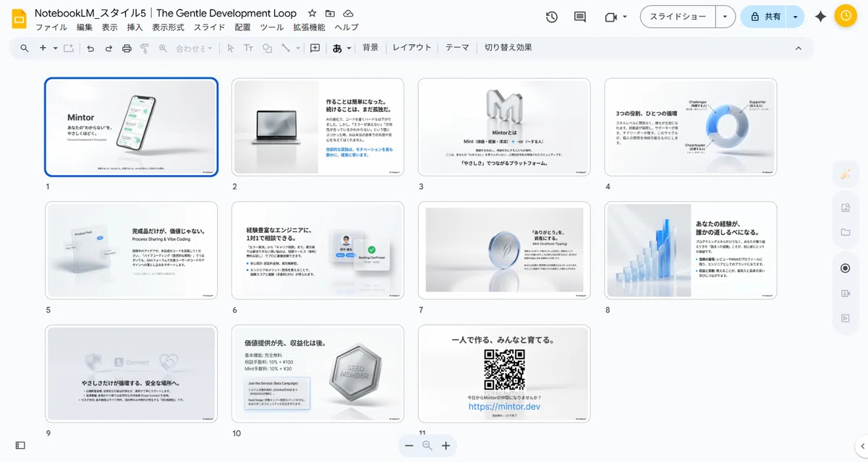The height and width of the screenshot is (462, 868).
Task: Add a comment toolbar icon
Action: click(315, 48)
